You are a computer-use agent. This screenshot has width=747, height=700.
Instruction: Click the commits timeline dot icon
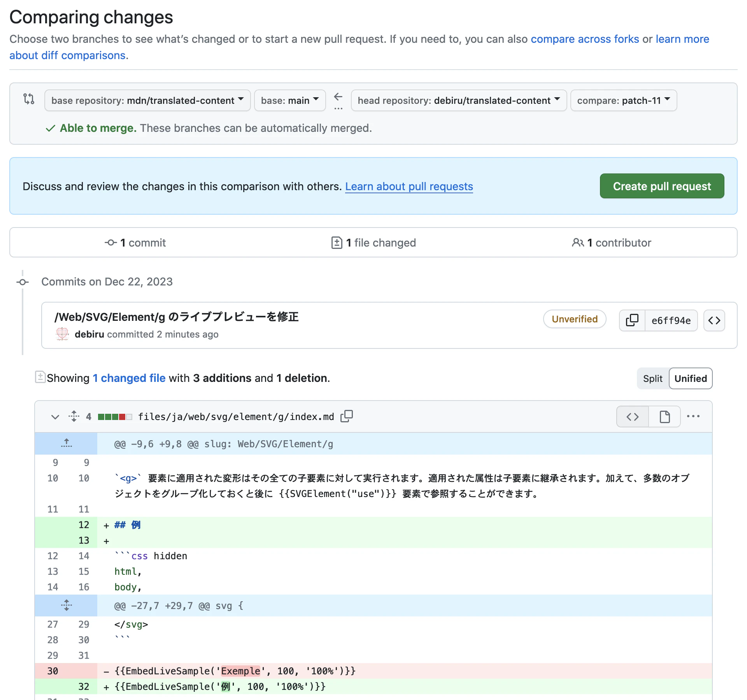[x=23, y=282]
